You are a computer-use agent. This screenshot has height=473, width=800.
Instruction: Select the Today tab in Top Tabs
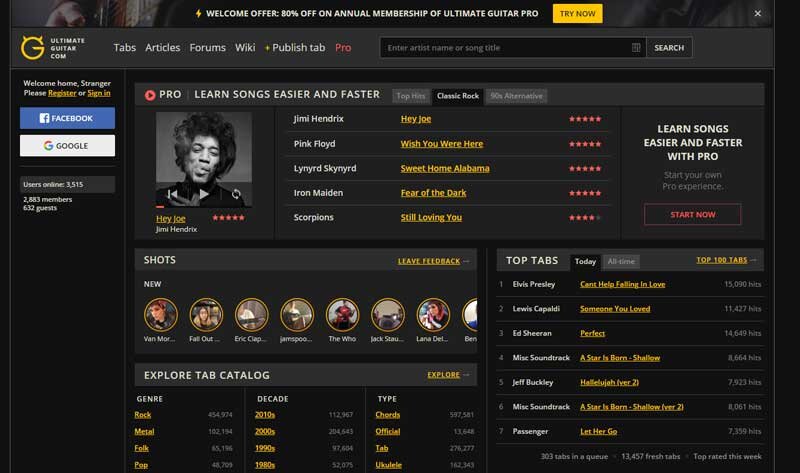[x=585, y=261]
